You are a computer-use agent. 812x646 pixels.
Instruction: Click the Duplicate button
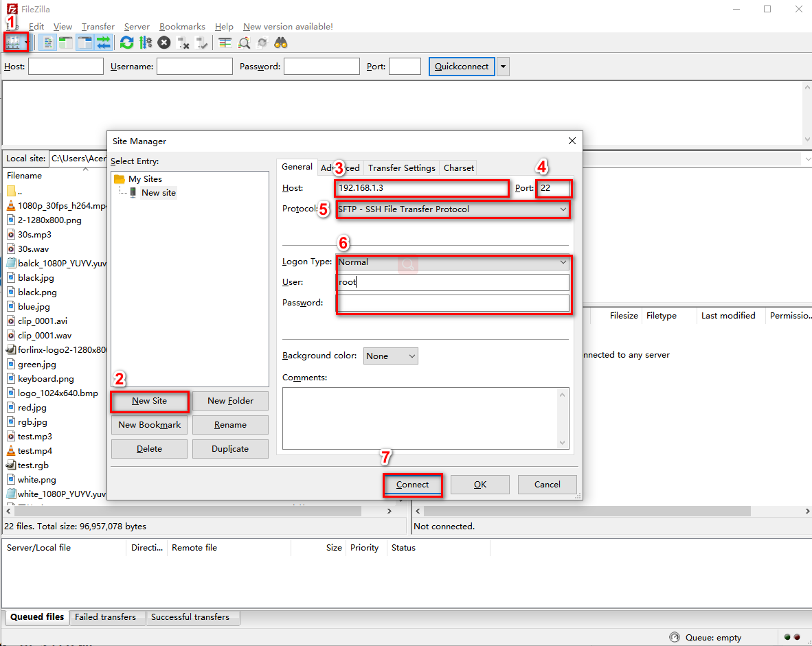pyautogui.click(x=230, y=449)
